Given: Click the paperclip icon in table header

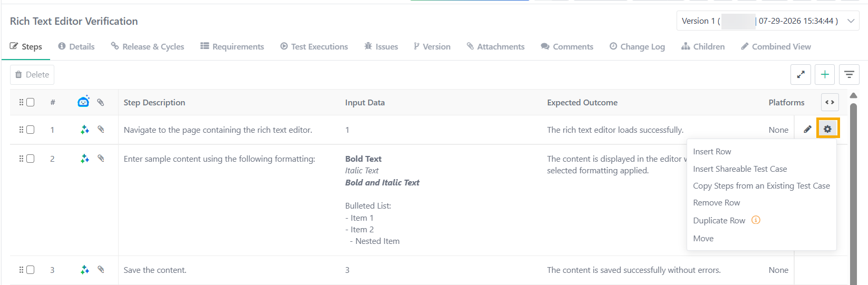Looking at the screenshot, I should click(x=101, y=102).
